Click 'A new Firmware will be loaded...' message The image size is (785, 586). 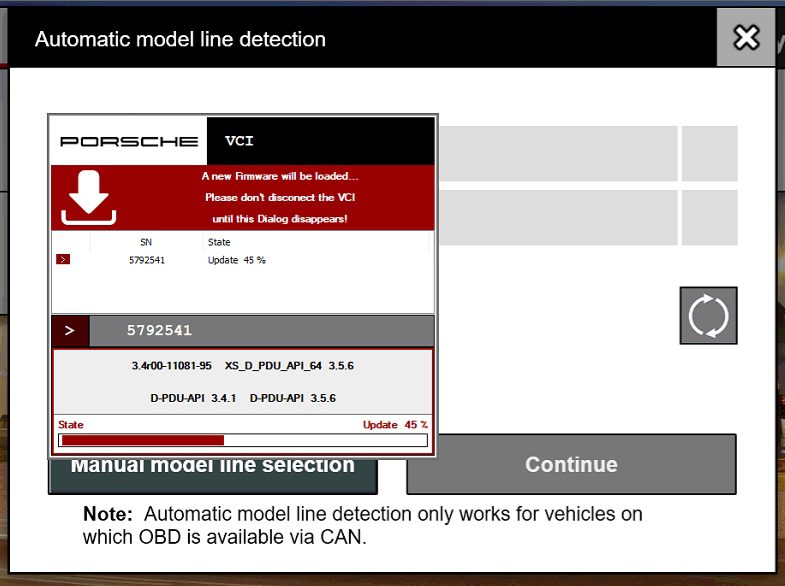[x=280, y=176]
